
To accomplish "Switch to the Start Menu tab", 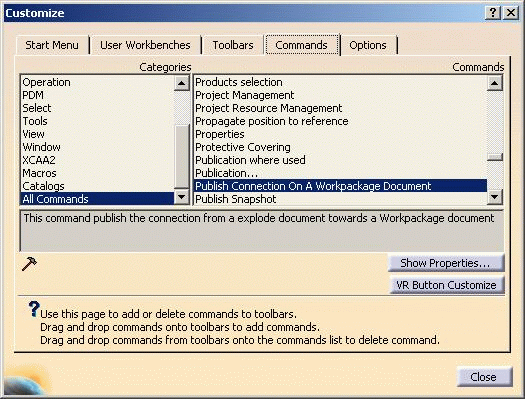I will [52, 45].
